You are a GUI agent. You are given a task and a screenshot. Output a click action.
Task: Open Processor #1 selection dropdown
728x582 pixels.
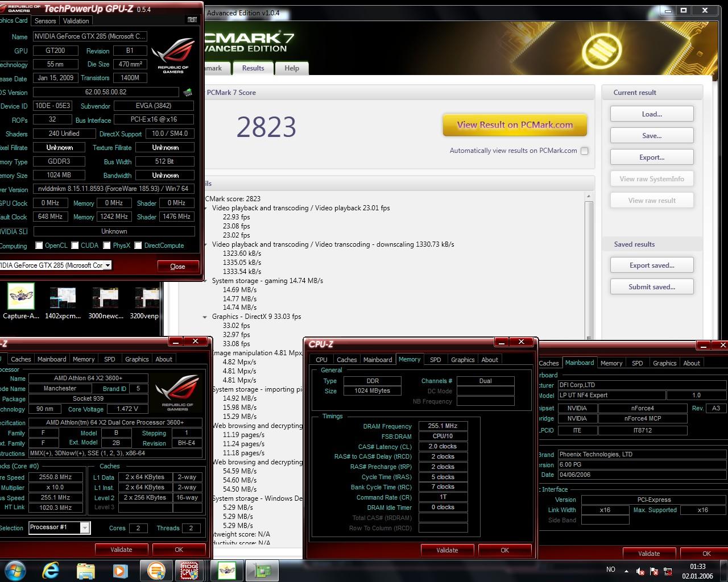(x=85, y=527)
